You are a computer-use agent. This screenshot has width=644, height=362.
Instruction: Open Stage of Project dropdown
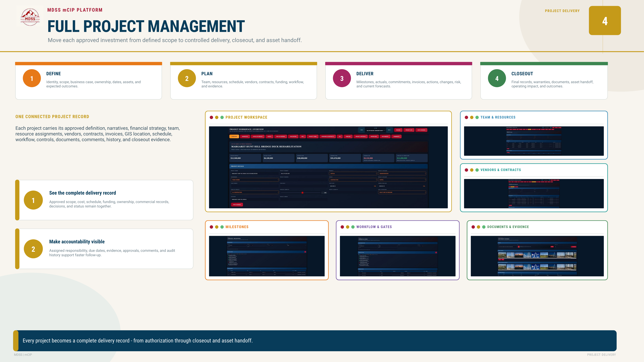tap(255, 192)
